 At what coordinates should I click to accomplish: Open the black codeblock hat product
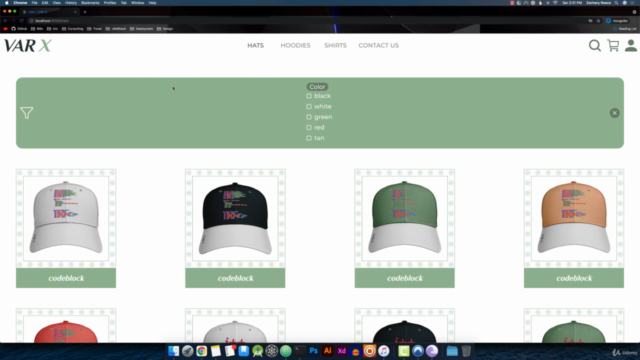click(235, 229)
